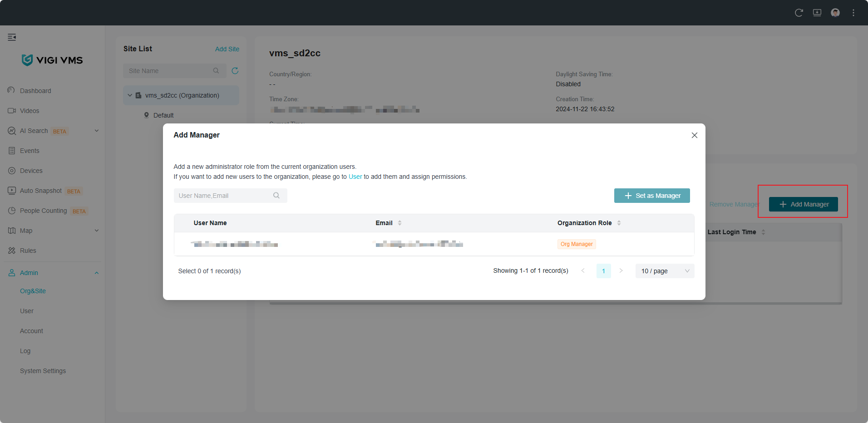Viewport: 868px width, 423px height.
Task: Open the user avatar profile
Action: click(835, 13)
